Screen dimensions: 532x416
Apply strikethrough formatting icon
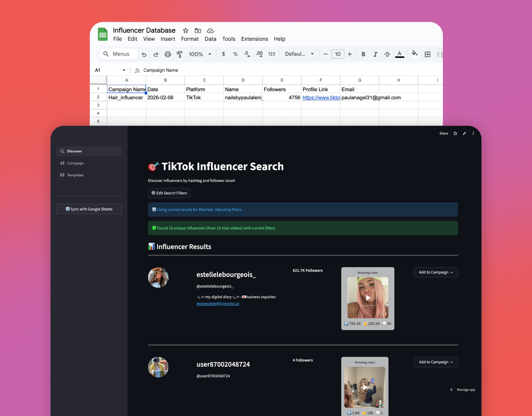click(x=387, y=54)
